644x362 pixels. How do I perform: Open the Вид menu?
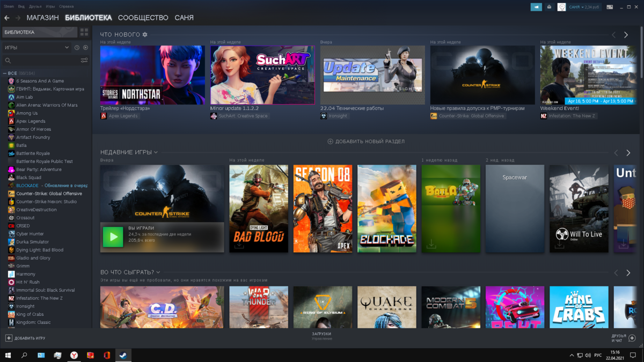click(21, 6)
